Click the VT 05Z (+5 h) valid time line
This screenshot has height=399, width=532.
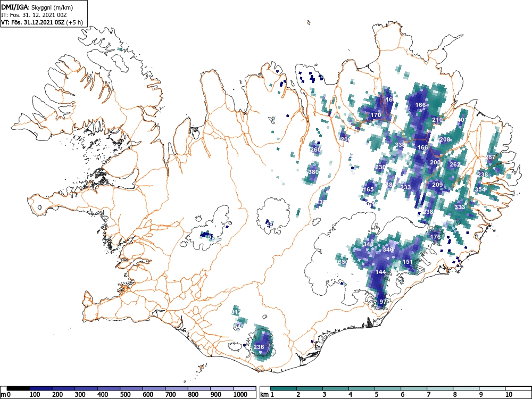[41, 22]
